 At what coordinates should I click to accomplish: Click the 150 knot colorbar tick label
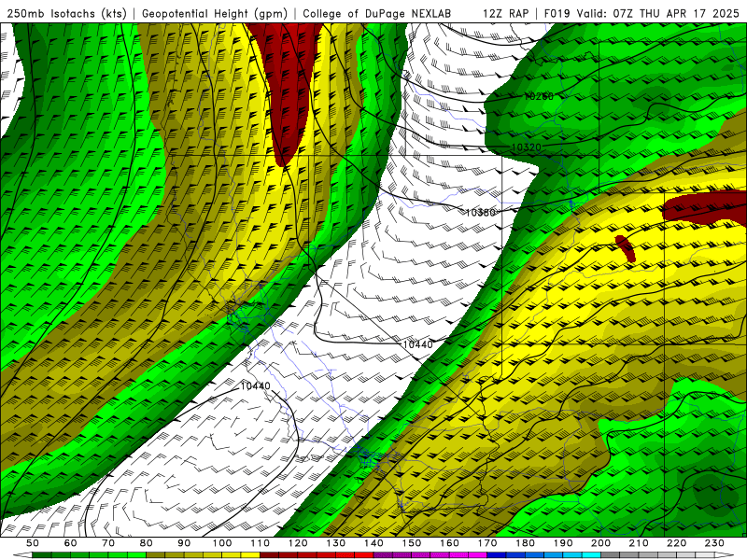click(x=412, y=543)
